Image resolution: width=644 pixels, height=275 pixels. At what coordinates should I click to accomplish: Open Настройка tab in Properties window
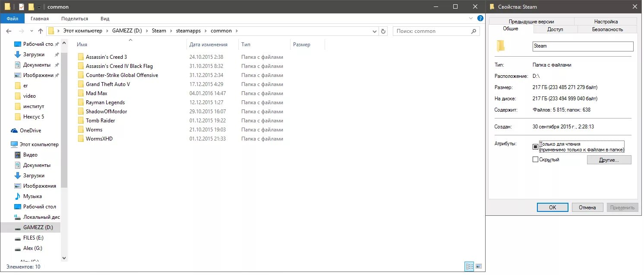tap(606, 22)
